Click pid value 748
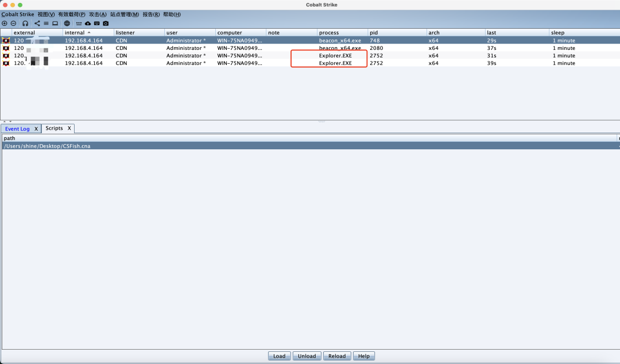620x364 pixels. click(375, 40)
